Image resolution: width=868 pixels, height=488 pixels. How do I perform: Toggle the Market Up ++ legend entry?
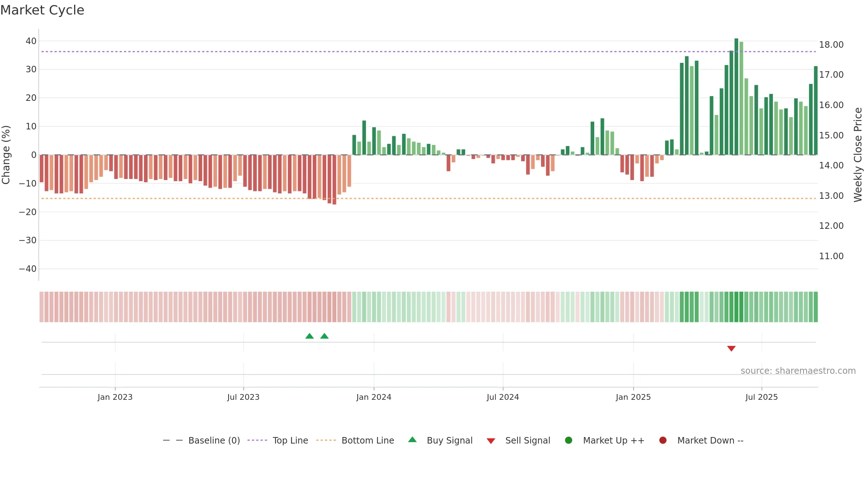click(x=605, y=440)
